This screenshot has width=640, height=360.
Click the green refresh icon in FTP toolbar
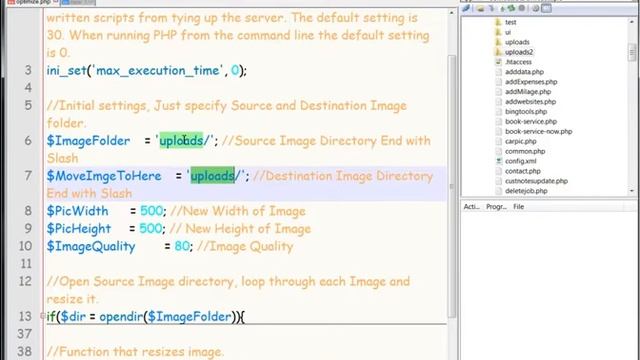tap(511, 8)
